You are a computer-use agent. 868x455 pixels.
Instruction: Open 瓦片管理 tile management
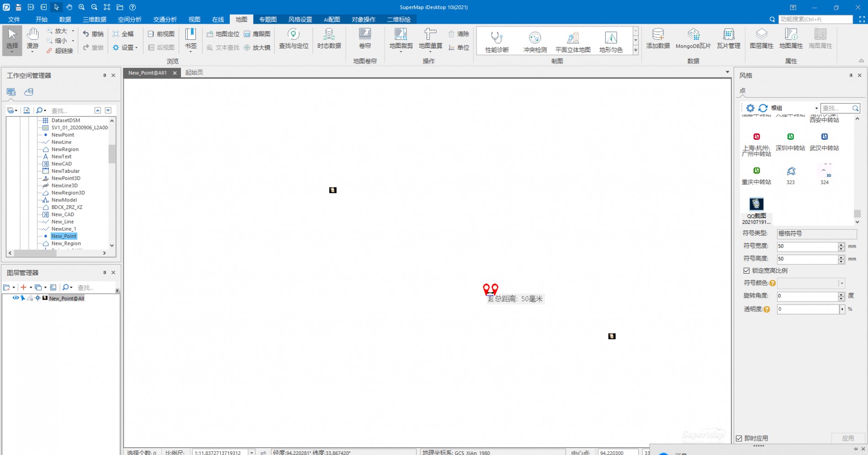(729, 38)
